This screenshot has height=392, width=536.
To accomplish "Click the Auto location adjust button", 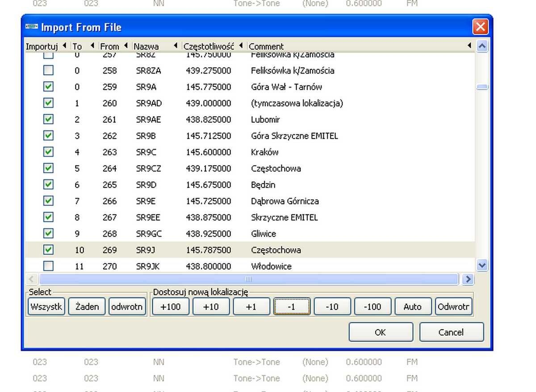I will [x=413, y=307].
